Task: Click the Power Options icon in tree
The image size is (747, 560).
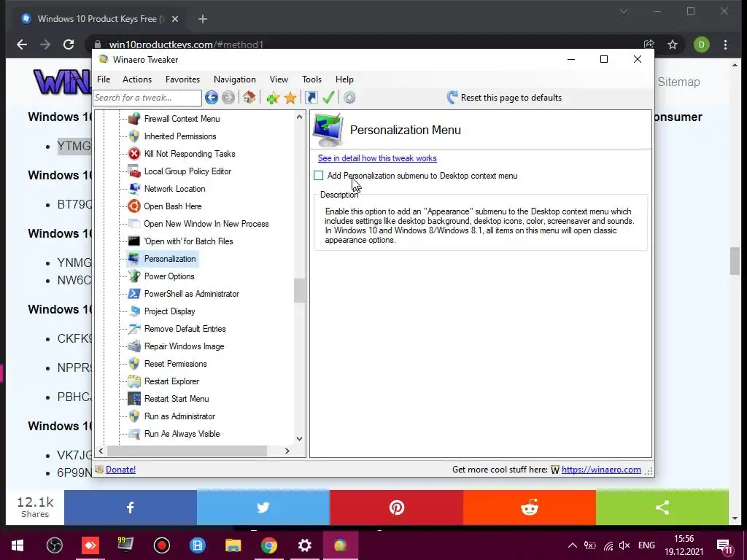Action: [x=134, y=276]
